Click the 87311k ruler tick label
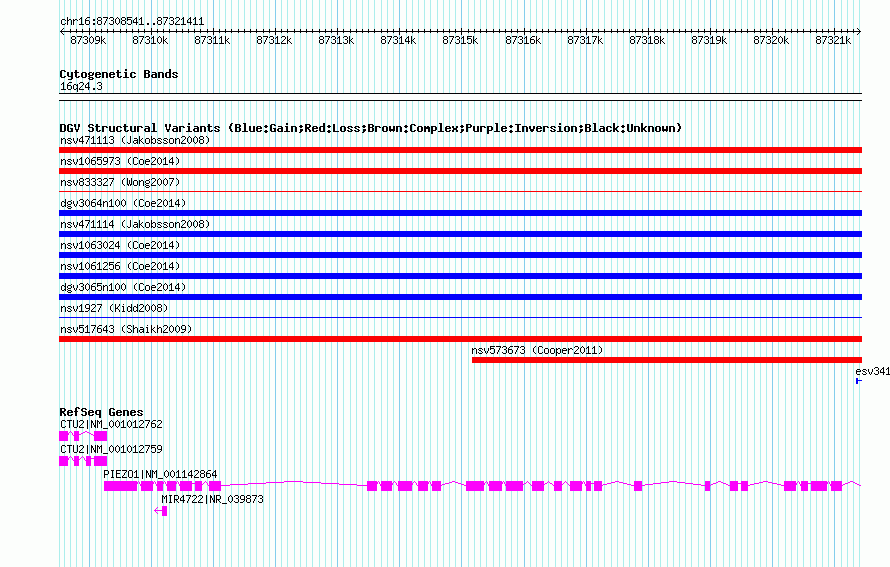The width and height of the screenshot is (890, 567). click(212, 40)
